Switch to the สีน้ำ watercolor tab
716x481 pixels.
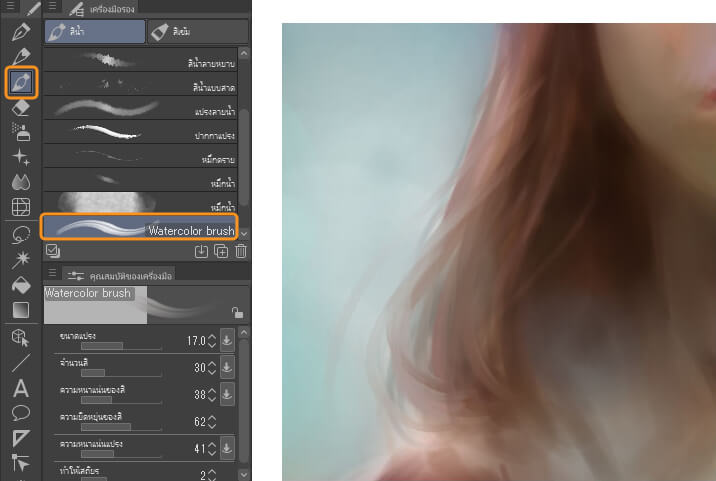pos(94,33)
